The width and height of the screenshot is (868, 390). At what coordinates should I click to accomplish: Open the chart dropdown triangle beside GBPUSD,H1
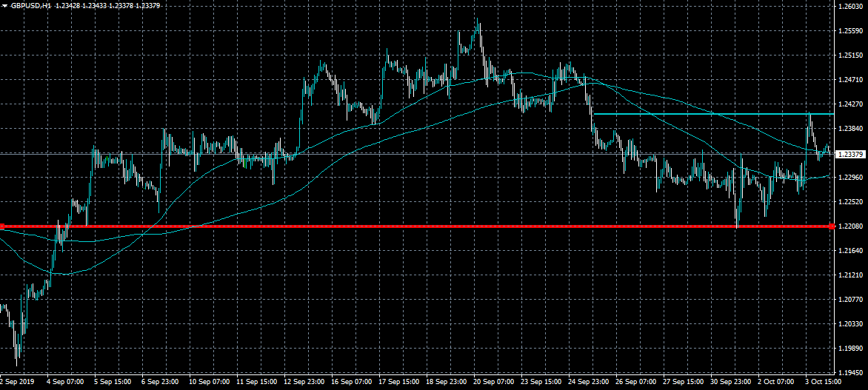click(4, 6)
